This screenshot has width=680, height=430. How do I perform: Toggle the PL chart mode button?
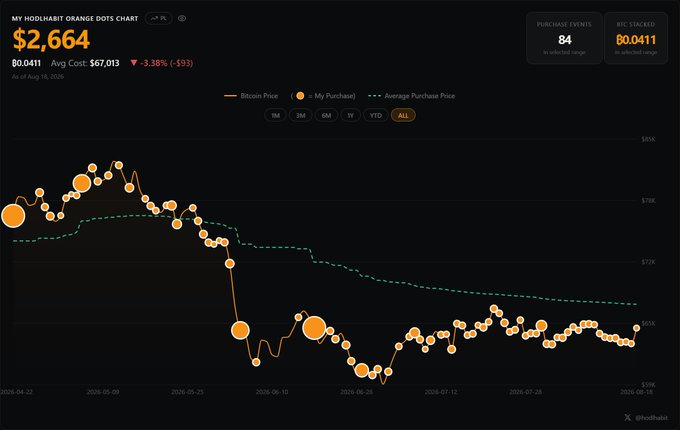point(159,18)
